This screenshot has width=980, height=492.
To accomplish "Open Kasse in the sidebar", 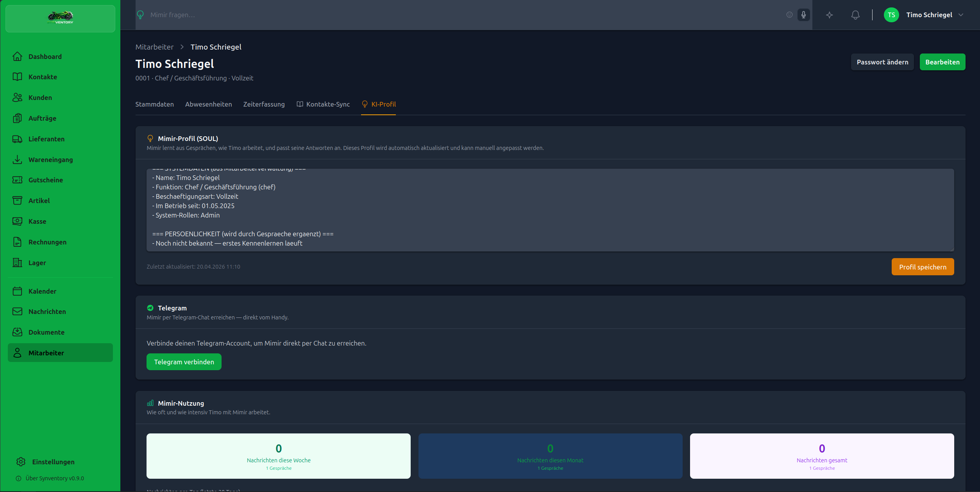I will point(37,221).
